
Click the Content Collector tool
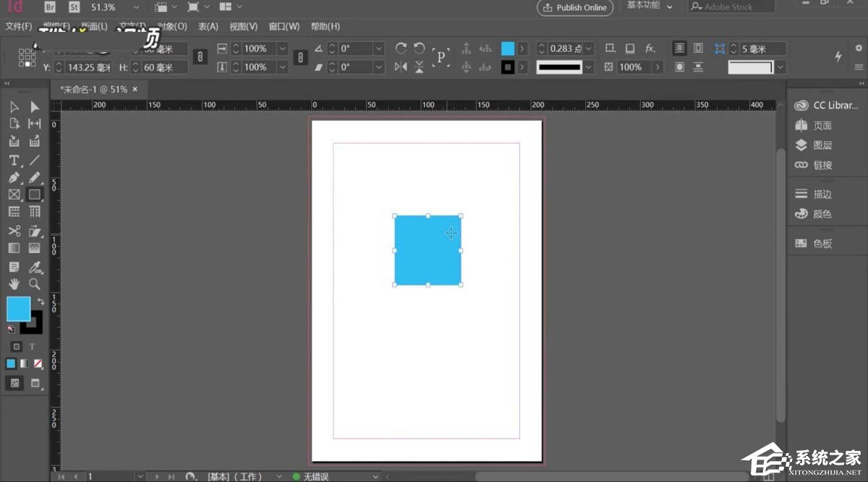click(x=14, y=142)
